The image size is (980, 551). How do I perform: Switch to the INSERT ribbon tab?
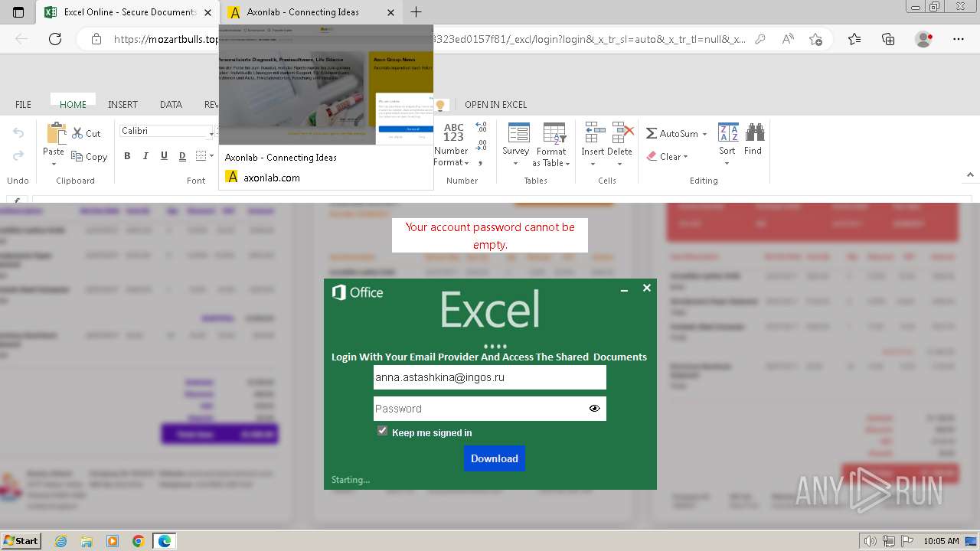tap(122, 104)
